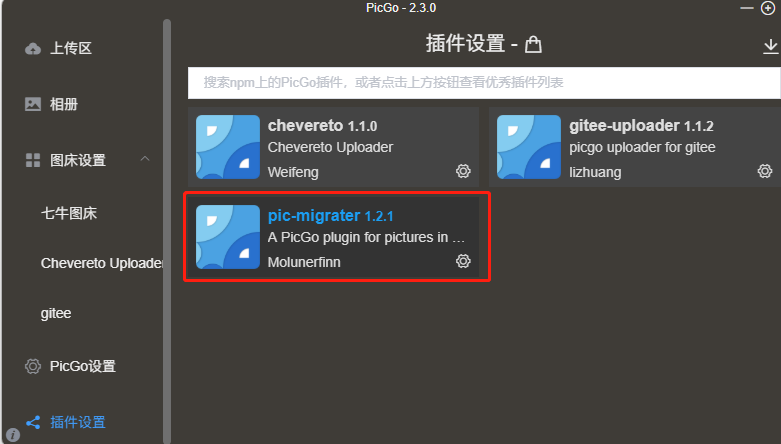Image resolution: width=781 pixels, height=444 pixels.
Task: Click the download icon for local plugin import
Action: (x=770, y=46)
